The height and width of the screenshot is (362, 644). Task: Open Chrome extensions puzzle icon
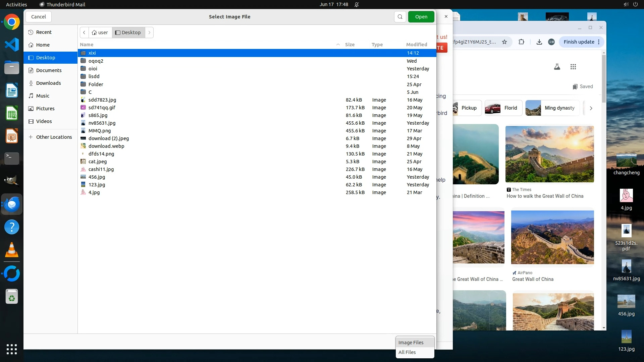click(x=521, y=42)
